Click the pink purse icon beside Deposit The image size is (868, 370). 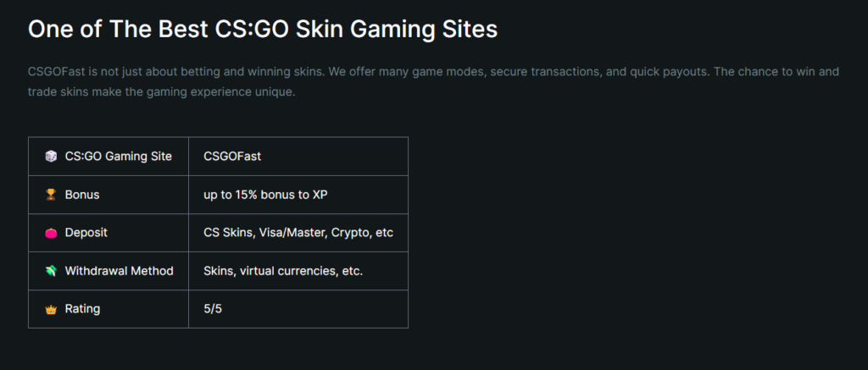click(x=50, y=233)
